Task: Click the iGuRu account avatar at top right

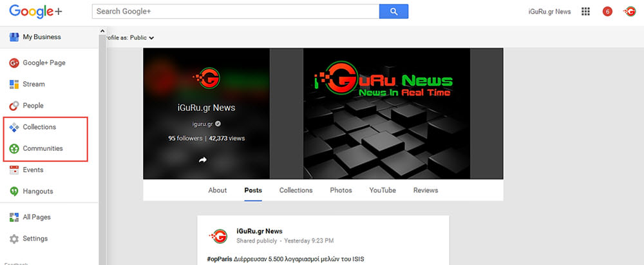Action: point(630,12)
